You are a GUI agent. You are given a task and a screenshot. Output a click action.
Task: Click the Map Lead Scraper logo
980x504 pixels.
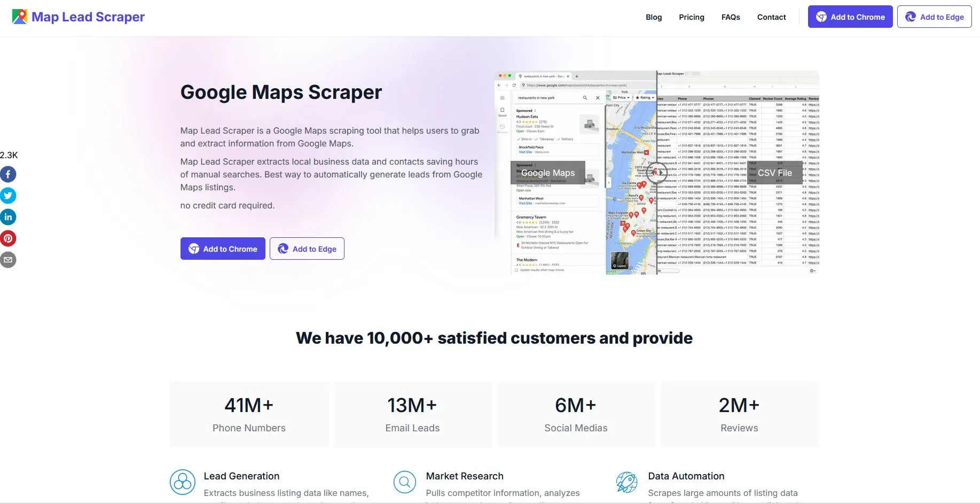79,17
